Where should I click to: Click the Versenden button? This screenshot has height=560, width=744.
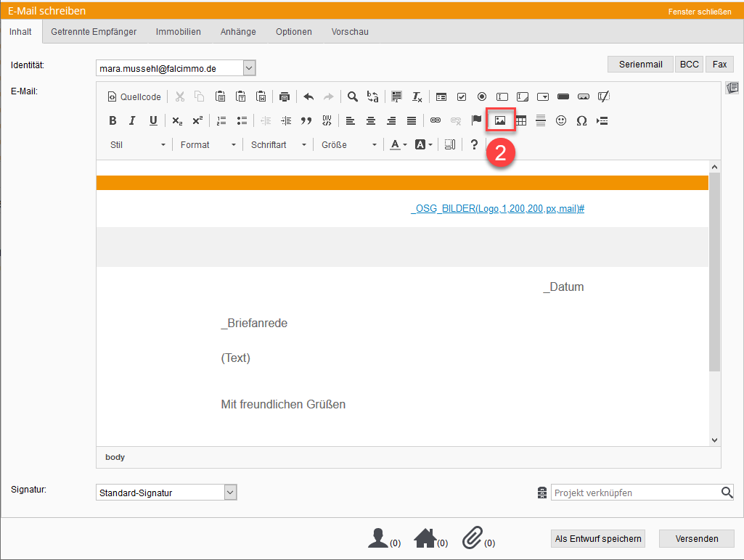[x=696, y=538]
